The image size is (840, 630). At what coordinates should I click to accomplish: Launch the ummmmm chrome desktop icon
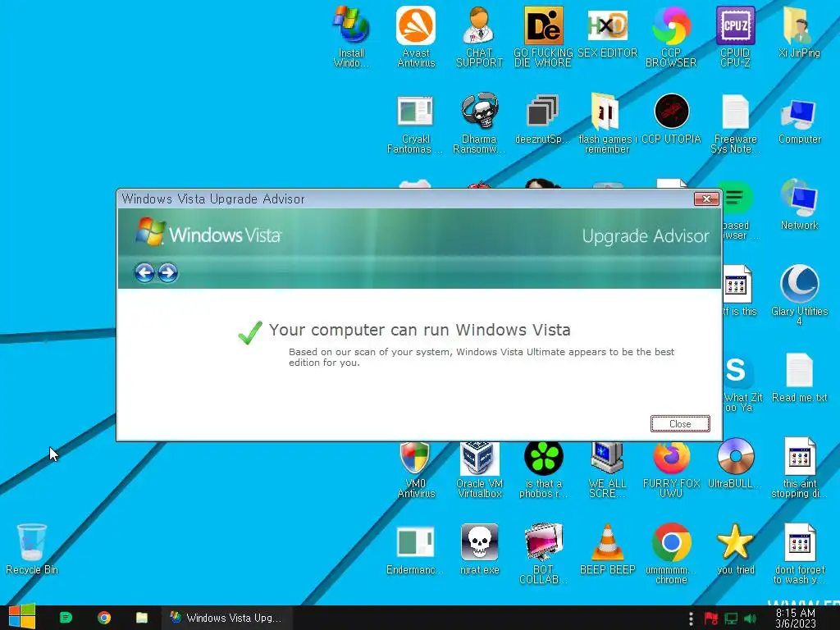pyautogui.click(x=671, y=554)
